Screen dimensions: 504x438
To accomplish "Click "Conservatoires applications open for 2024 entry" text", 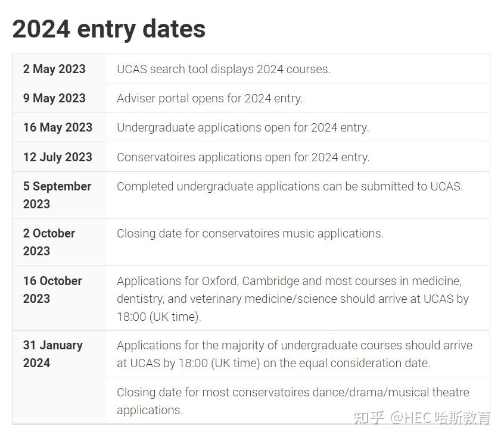I will (243, 157).
